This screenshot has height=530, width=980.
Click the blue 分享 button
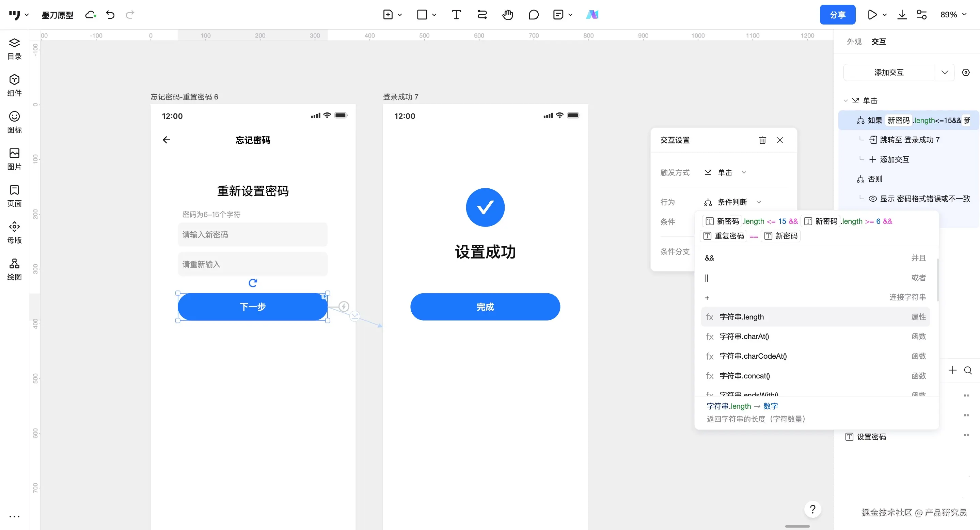pyautogui.click(x=837, y=15)
